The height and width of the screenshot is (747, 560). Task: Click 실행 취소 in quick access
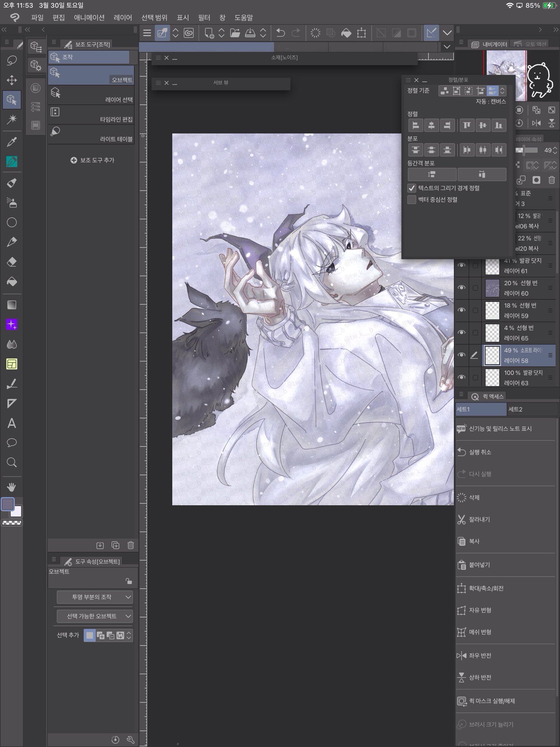tap(505, 452)
